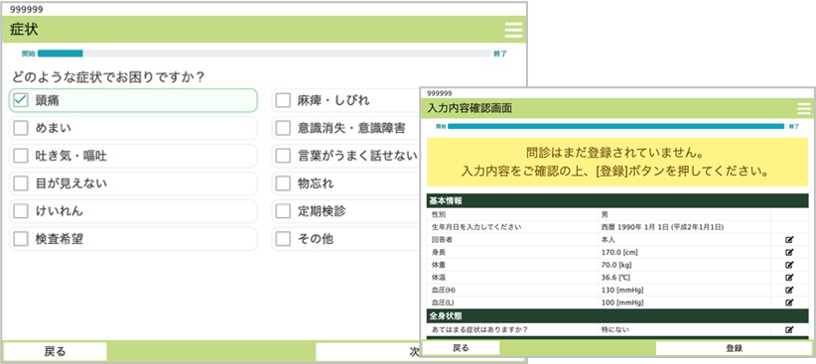816x364 pixels.
Task: Check the 目が見えない symptom
Action: pyautogui.click(x=21, y=183)
